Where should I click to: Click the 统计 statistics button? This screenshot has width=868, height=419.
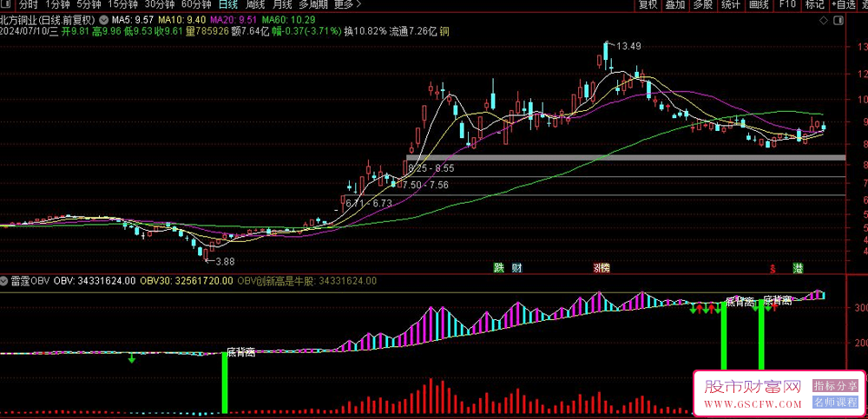[x=731, y=5]
